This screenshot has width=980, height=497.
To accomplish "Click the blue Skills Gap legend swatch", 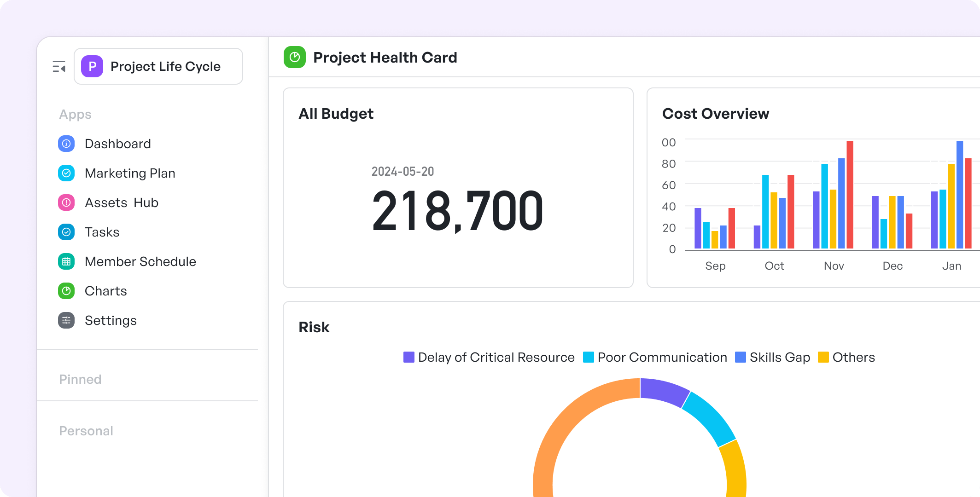I will point(741,357).
